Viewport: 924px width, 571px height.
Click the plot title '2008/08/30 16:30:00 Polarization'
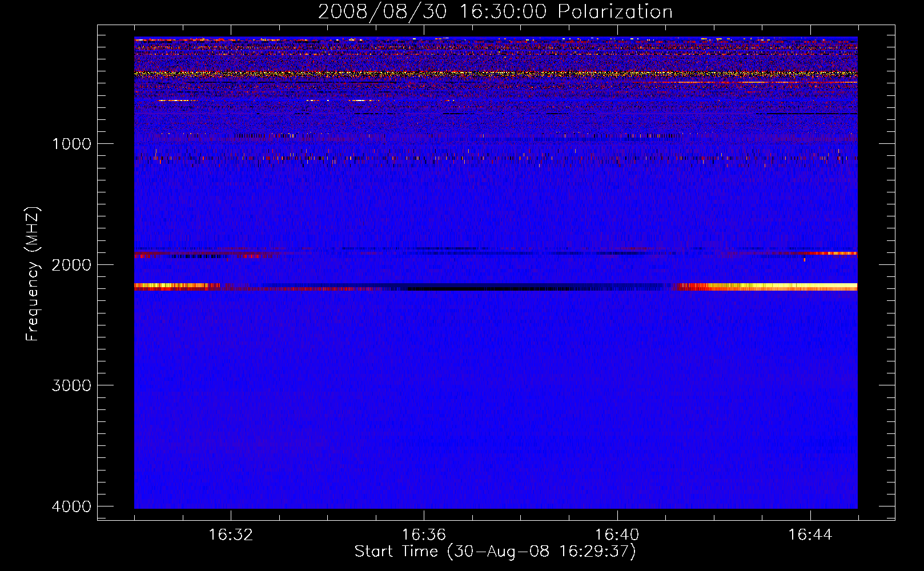[x=495, y=11]
